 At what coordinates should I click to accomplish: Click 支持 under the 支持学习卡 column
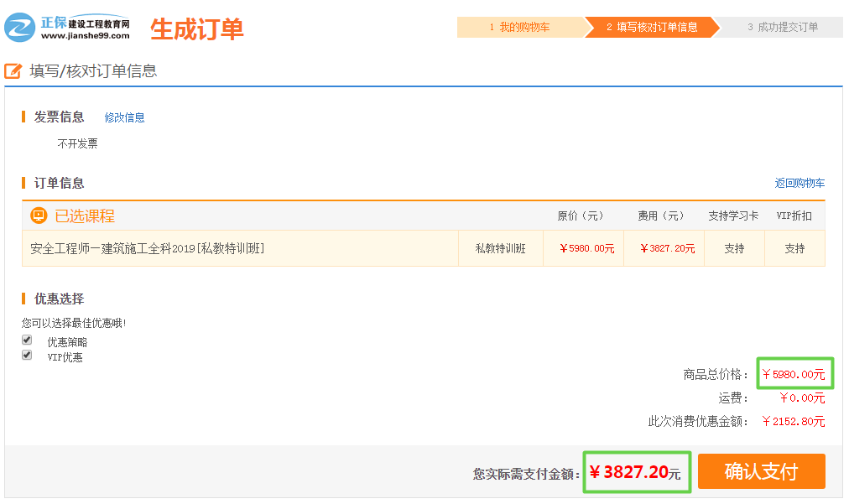[734, 248]
